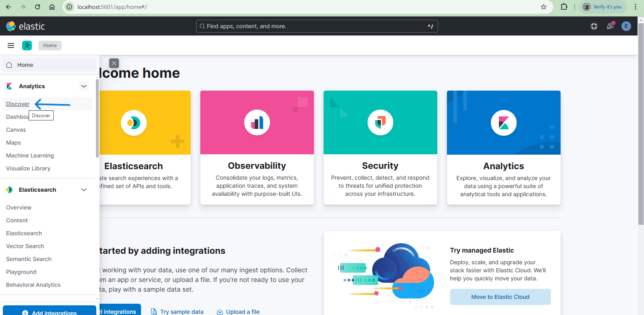Open the Analytics card title

click(504, 166)
